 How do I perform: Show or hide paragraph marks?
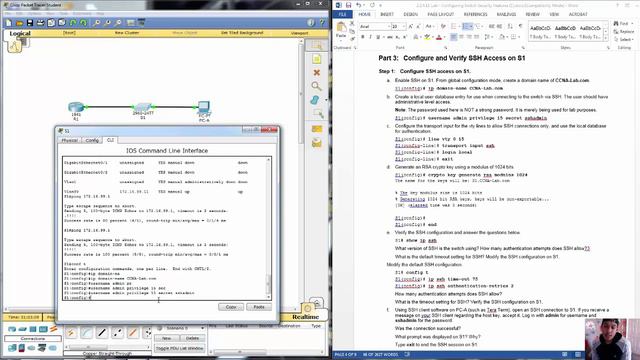click(520, 27)
